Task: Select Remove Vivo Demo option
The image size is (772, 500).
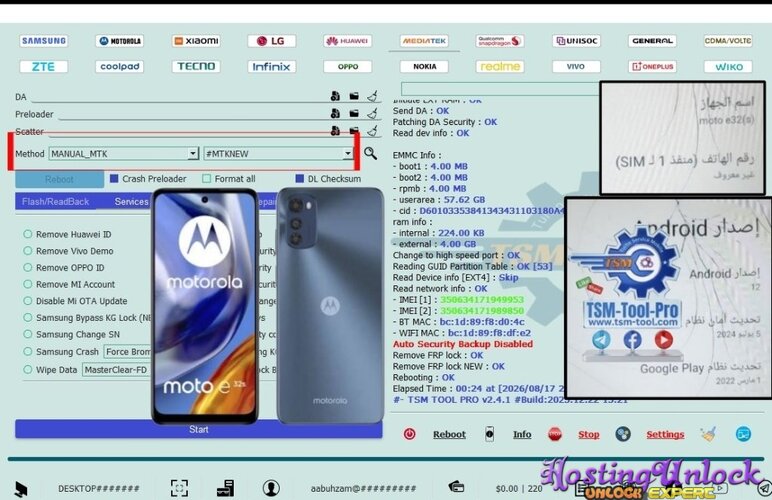Action: pos(28,251)
